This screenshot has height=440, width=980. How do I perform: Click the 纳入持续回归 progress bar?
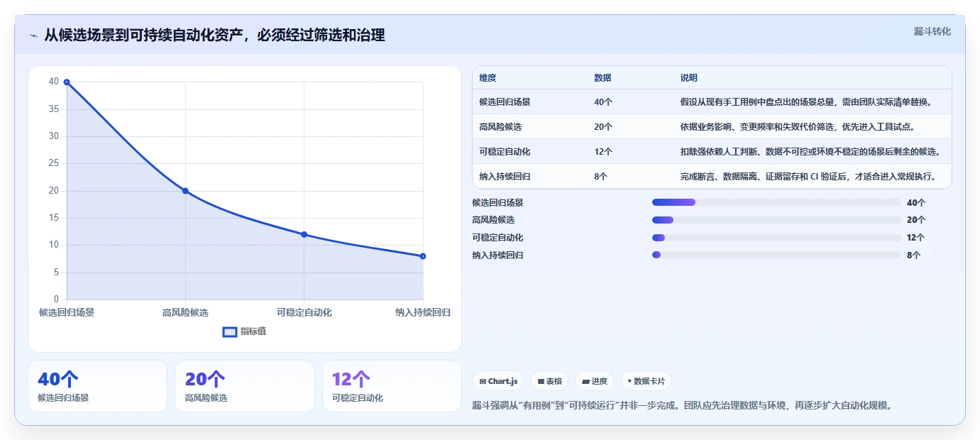pos(776,255)
